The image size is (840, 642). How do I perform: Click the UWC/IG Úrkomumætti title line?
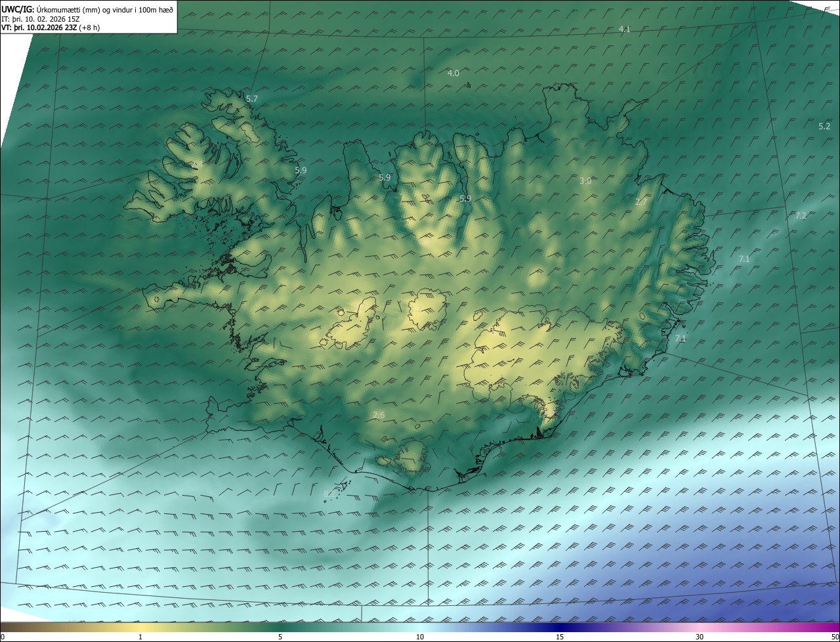87,10
